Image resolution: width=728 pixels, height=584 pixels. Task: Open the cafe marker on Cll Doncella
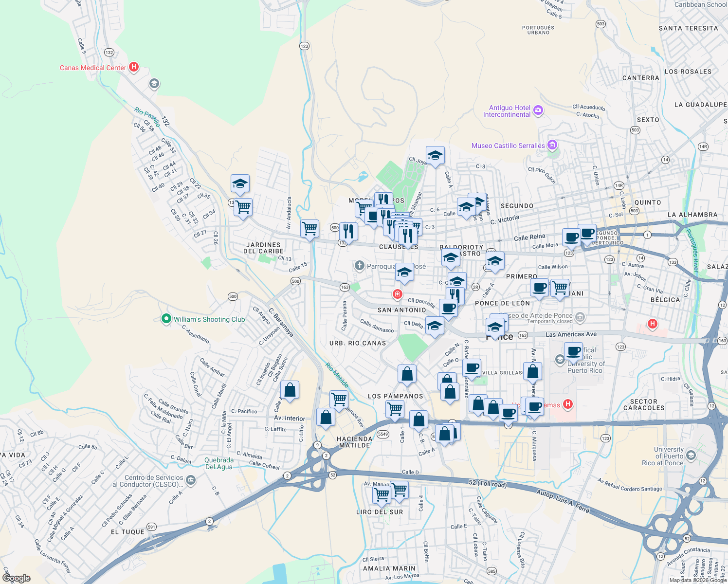point(449,309)
